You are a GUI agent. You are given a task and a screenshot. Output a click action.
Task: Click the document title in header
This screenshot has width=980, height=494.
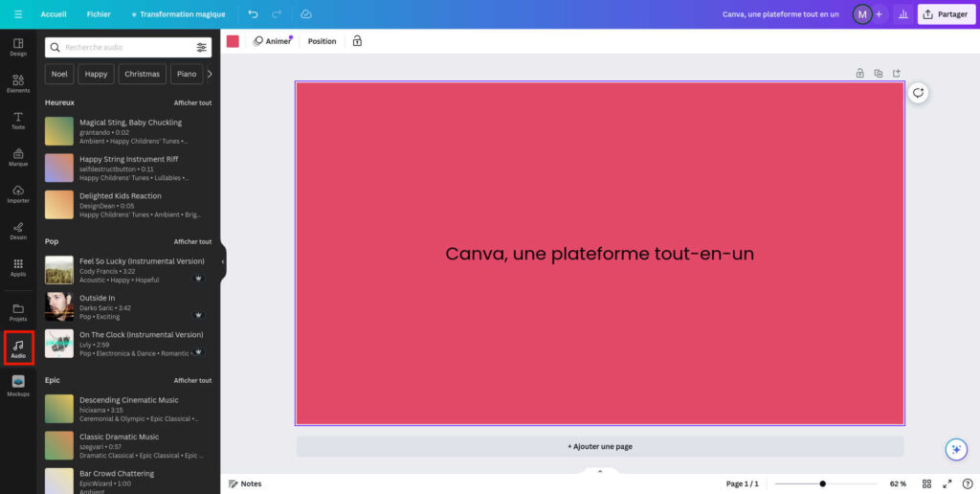[781, 13]
